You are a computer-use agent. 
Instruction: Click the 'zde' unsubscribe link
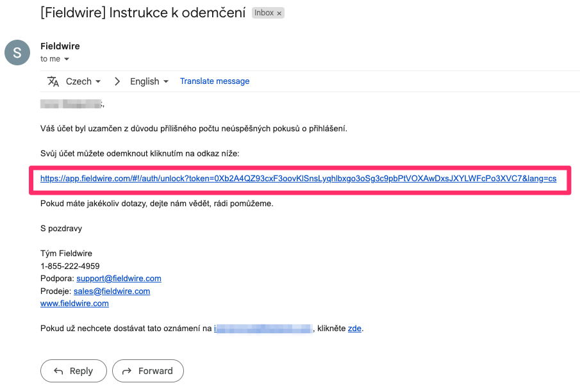[354, 329]
